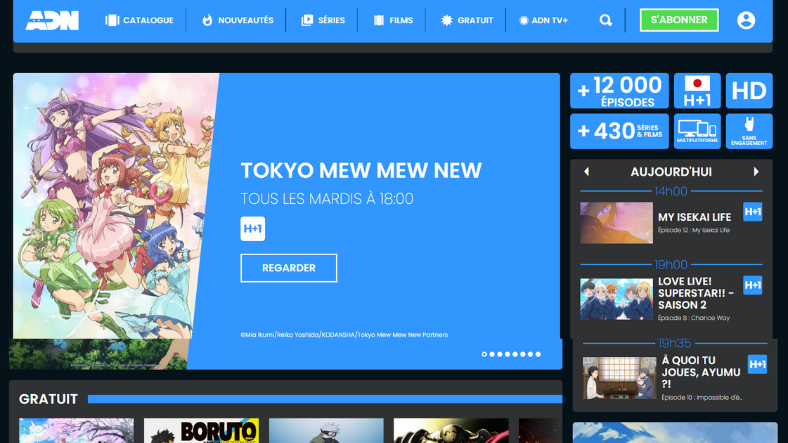This screenshot has width=788, height=443.
Task: Click the Japan flag H+1 tile
Action: tap(697, 90)
